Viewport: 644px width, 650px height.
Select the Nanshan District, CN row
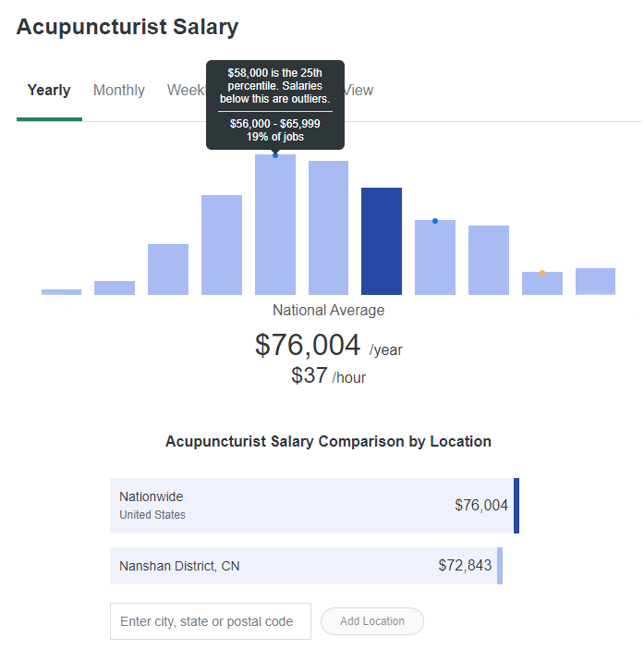[306, 566]
